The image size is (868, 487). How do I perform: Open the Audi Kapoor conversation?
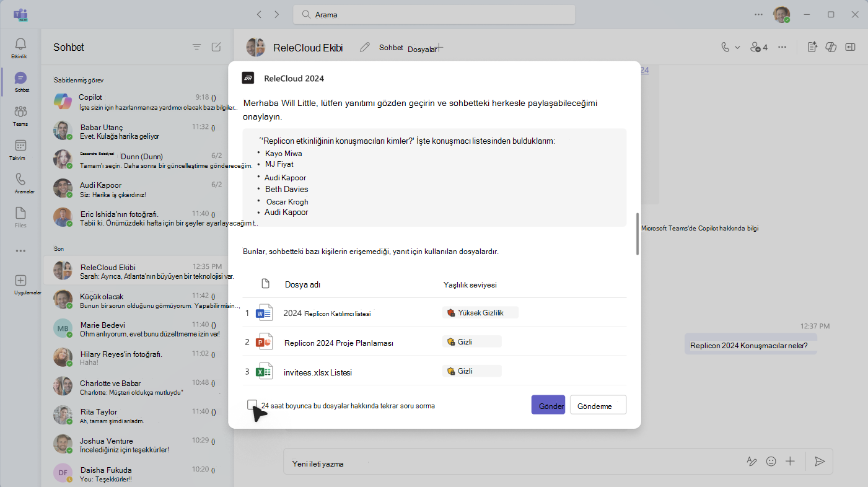(138, 189)
